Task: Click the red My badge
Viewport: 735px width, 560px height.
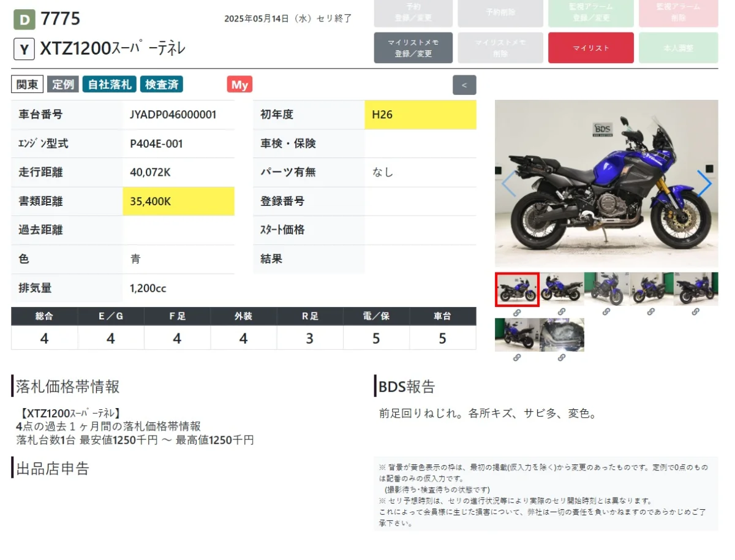Action: point(239,85)
